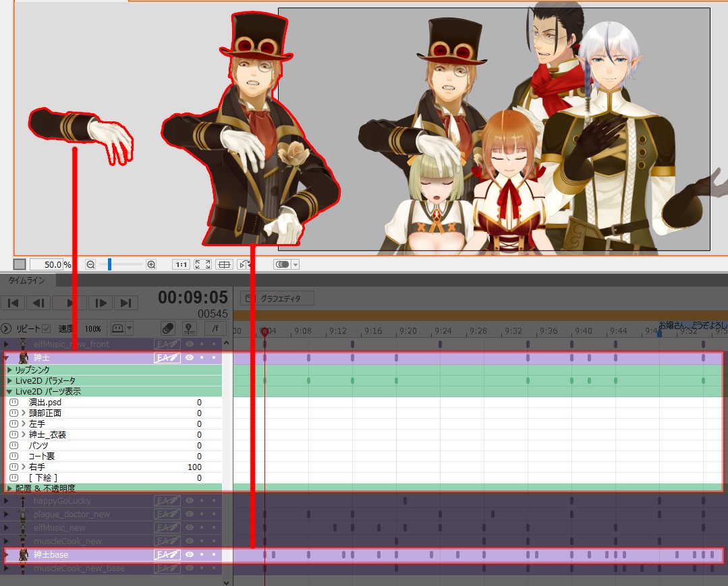Click the track list scroll-down arrow

coord(226,582)
